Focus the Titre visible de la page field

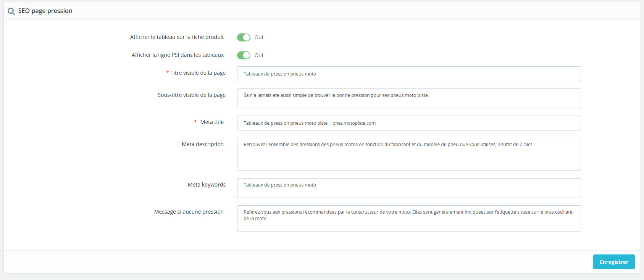408,74
